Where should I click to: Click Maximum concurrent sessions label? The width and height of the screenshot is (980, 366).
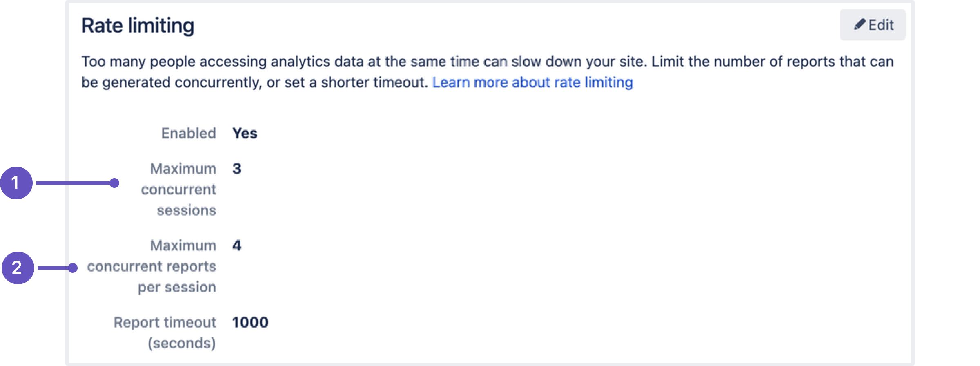pos(179,189)
